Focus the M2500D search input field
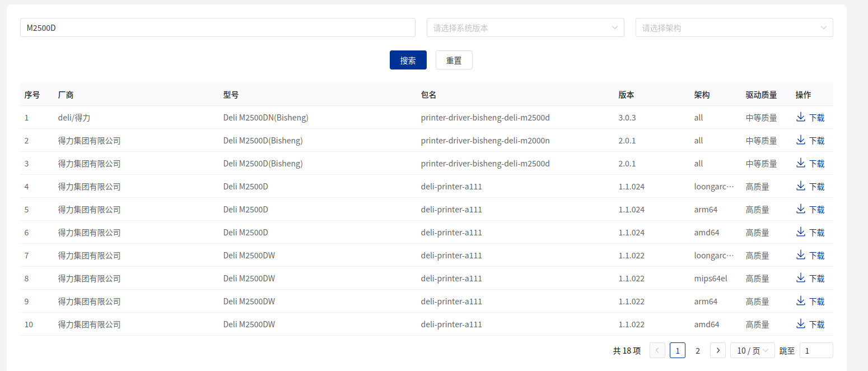868x371 pixels. tap(218, 27)
